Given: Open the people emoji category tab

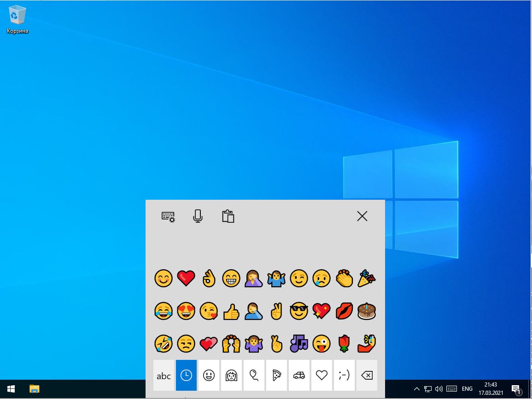Looking at the screenshot, I should click(231, 375).
